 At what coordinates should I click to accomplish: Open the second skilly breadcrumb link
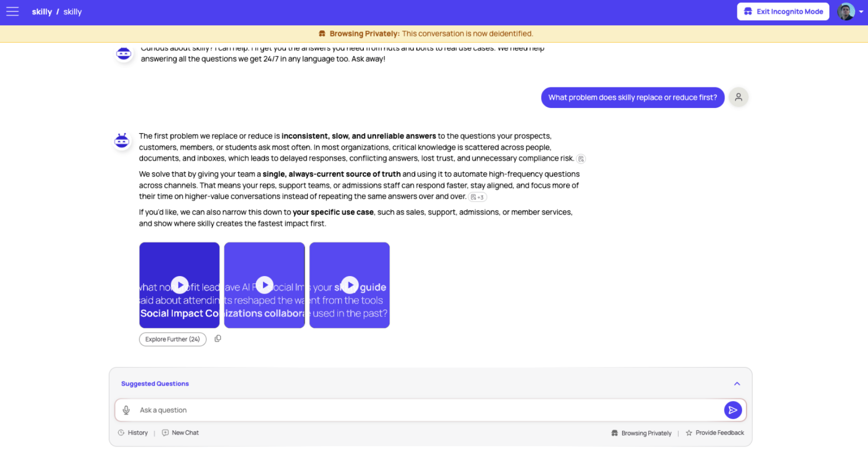tap(73, 12)
